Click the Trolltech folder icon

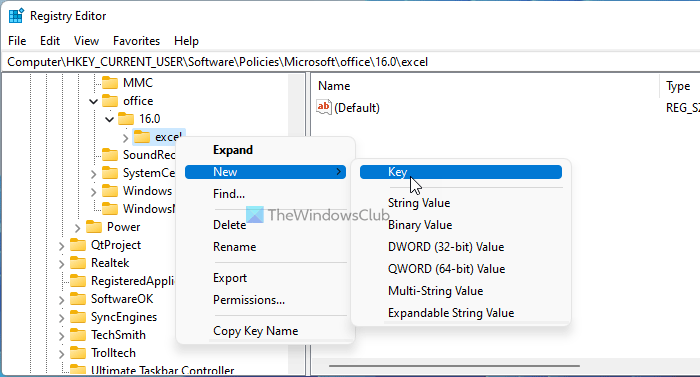[x=78, y=353]
